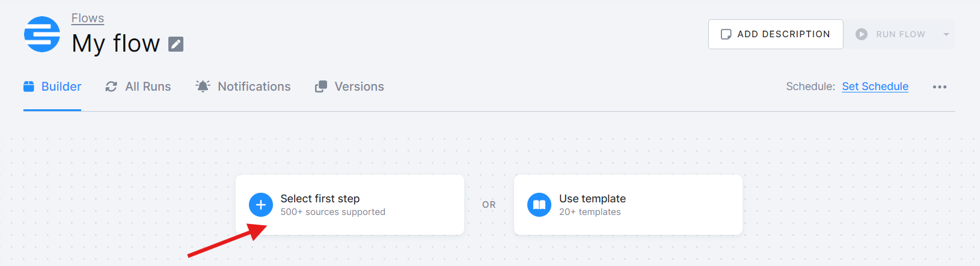The height and width of the screenshot is (266, 980).
Task: Click the blue app logo icon
Action: coord(42,34)
